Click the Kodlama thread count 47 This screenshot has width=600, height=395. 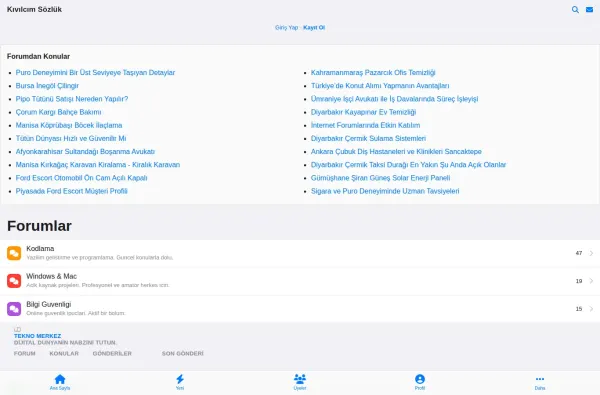tap(579, 253)
